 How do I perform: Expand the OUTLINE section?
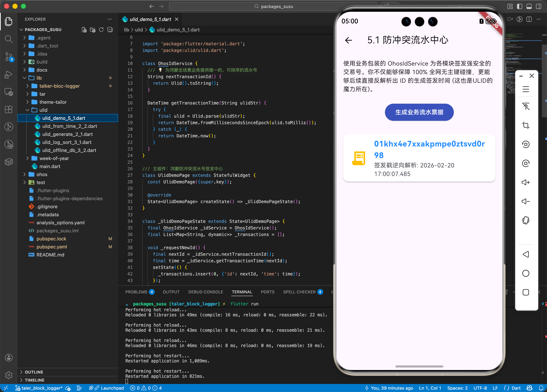34,372
